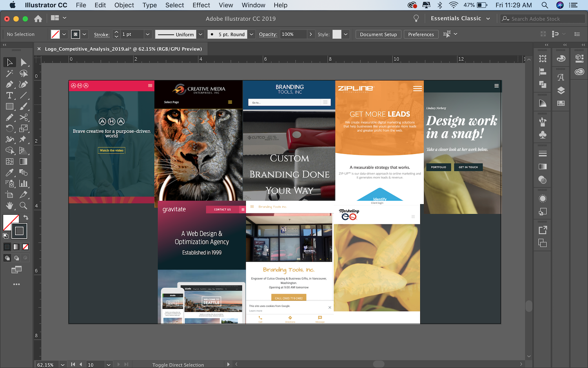Open graphic Style dropdown arrow
This screenshot has width=588, height=368.
point(346,34)
